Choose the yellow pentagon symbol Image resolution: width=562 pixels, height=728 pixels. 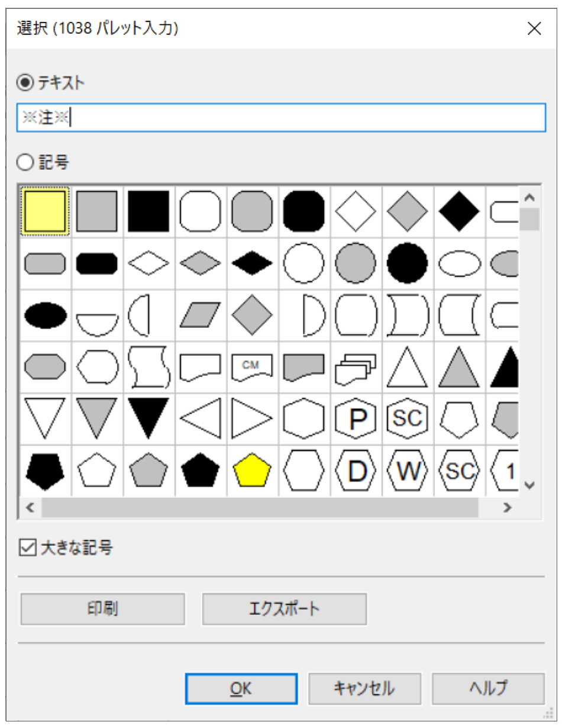pos(252,471)
